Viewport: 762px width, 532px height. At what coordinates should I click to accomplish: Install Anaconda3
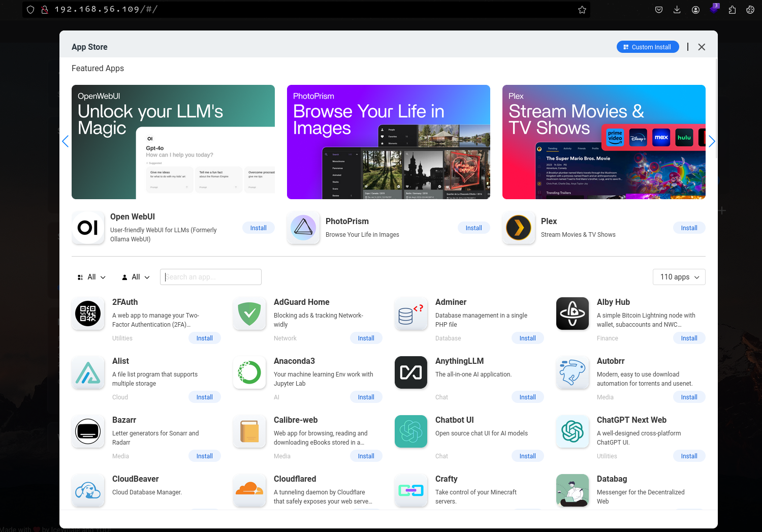coord(366,397)
